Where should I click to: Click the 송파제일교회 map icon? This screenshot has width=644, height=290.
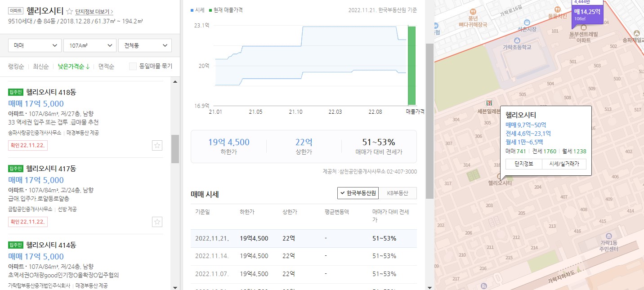[x=636, y=33]
